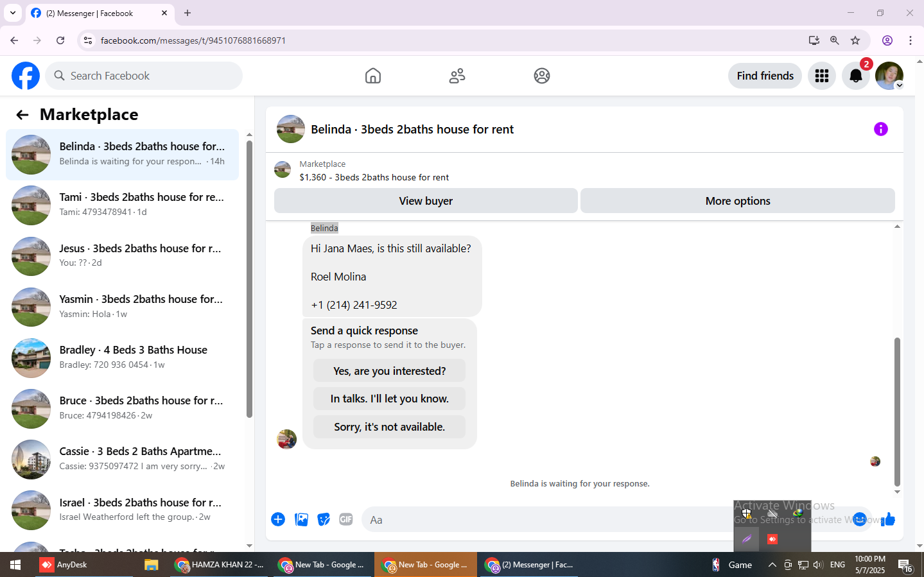This screenshot has width=924, height=577.
Task: Open more actions plus icon in composer
Action: [x=278, y=519]
